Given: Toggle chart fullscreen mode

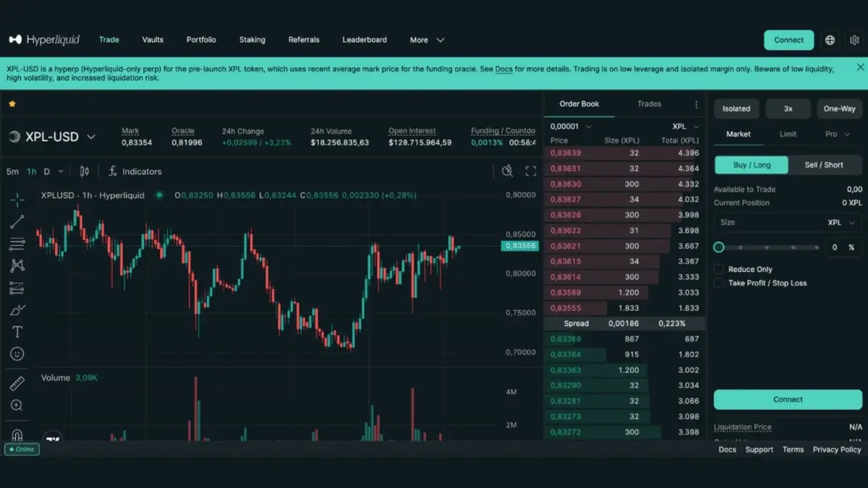Looking at the screenshot, I should (x=531, y=171).
